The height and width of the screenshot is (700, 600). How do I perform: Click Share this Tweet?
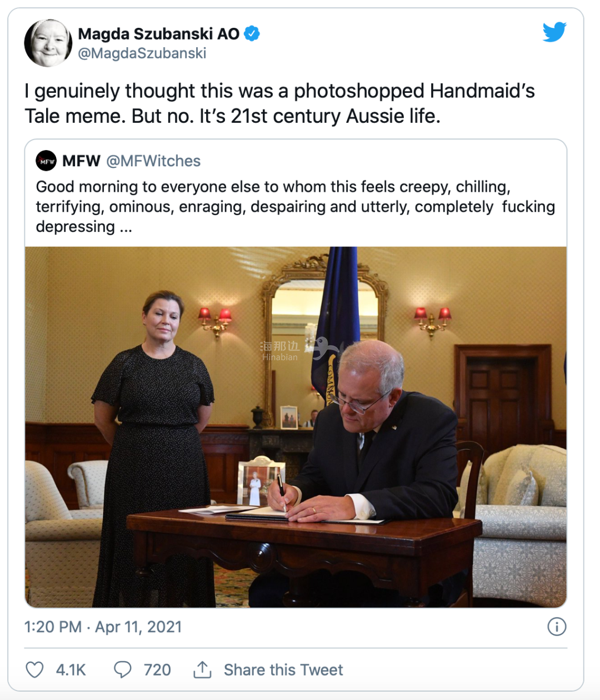point(283,670)
